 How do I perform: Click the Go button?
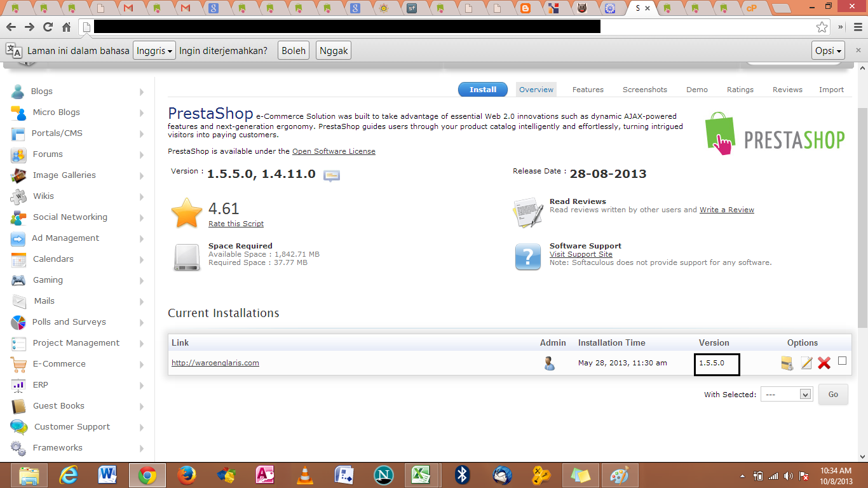[833, 395]
